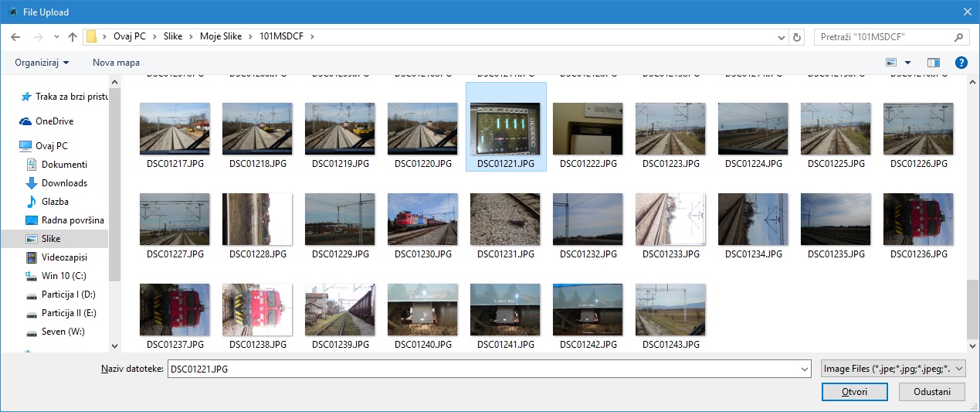980x412 pixels.
Task: Open Glazba music folder in sidebar
Action: pos(55,202)
